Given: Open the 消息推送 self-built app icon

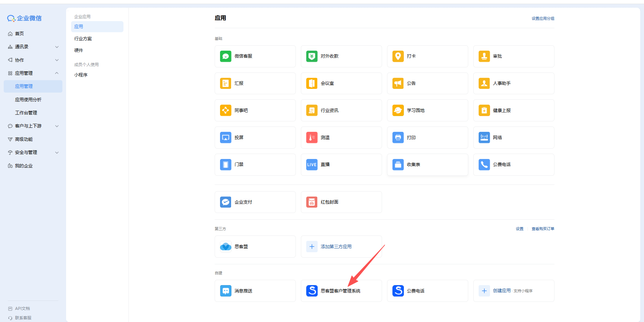Looking at the screenshot, I should pyautogui.click(x=225, y=291).
